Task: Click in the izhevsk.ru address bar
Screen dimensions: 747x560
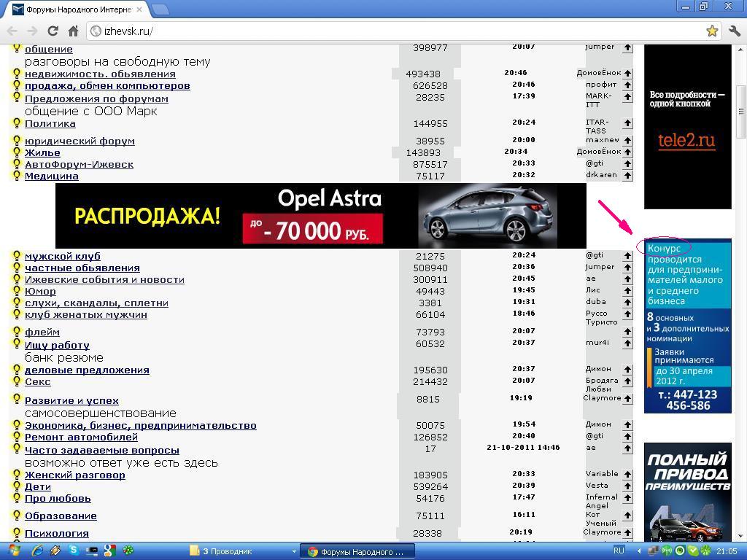Action: tap(395, 31)
